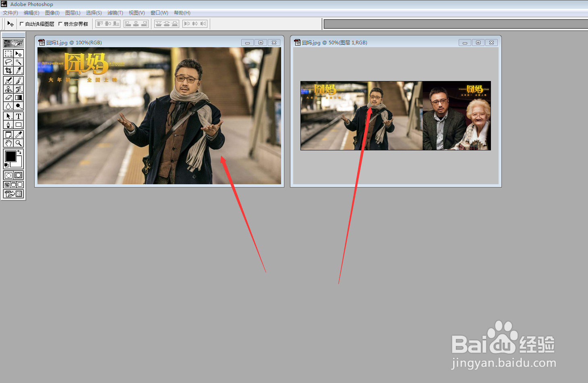Select the Gradient tool
This screenshot has width=588, height=383.
pyautogui.click(x=19, y=98)
